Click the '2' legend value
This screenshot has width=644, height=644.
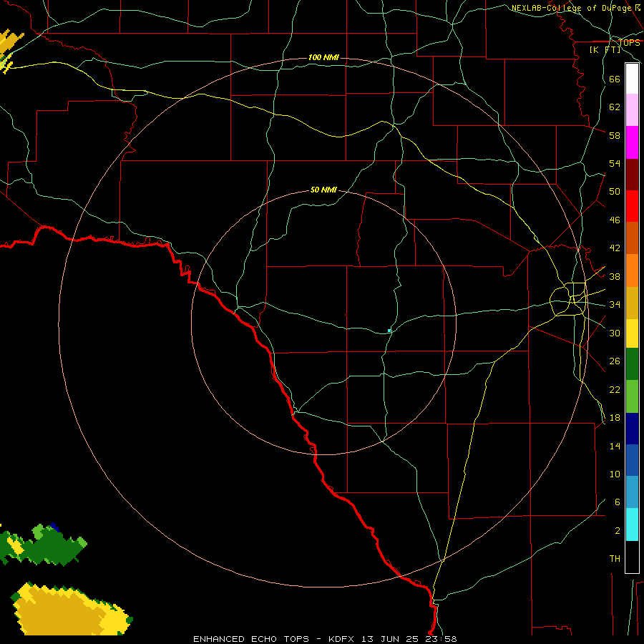(618, 531)
